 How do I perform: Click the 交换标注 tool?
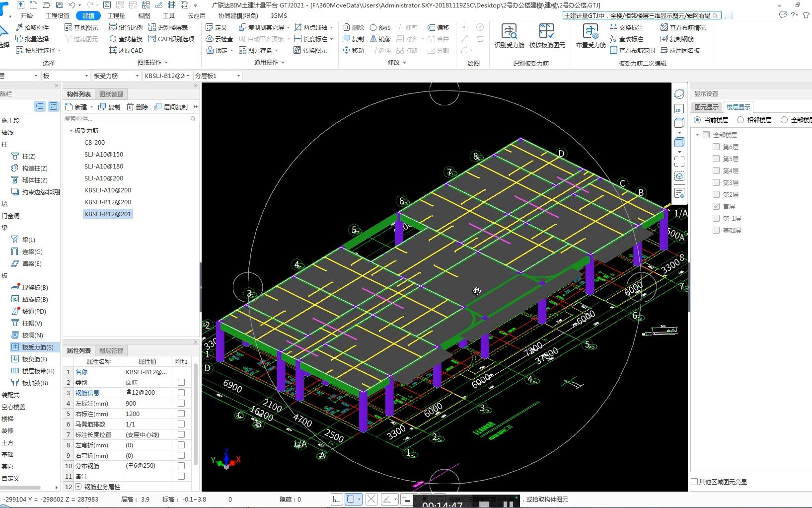(x=626, y=27)
